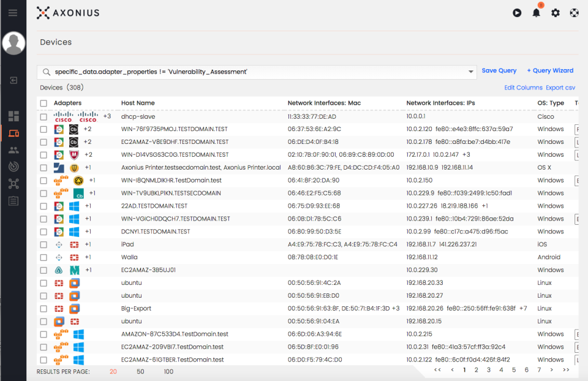This screenshot has height=381, width=588.
Task: Check the WIN-76F9735PMOJ row checkbox
Action: point(43,129)
